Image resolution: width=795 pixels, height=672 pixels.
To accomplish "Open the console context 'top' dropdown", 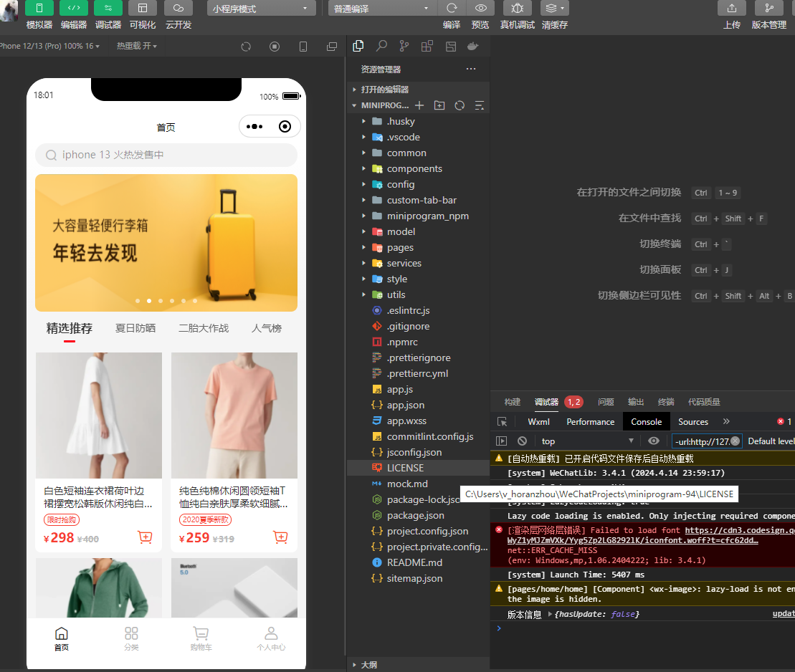I will [588, 441].
